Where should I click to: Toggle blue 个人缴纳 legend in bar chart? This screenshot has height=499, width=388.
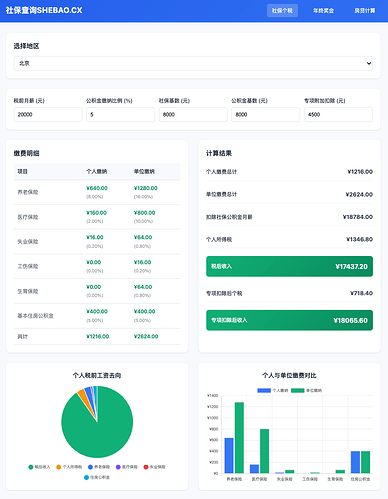coord(264,390)
